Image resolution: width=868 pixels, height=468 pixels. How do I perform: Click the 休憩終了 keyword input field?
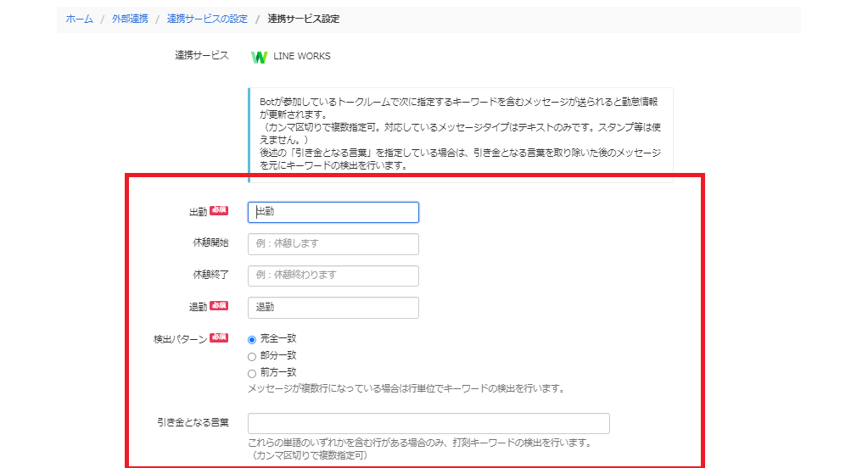[333, 276]
